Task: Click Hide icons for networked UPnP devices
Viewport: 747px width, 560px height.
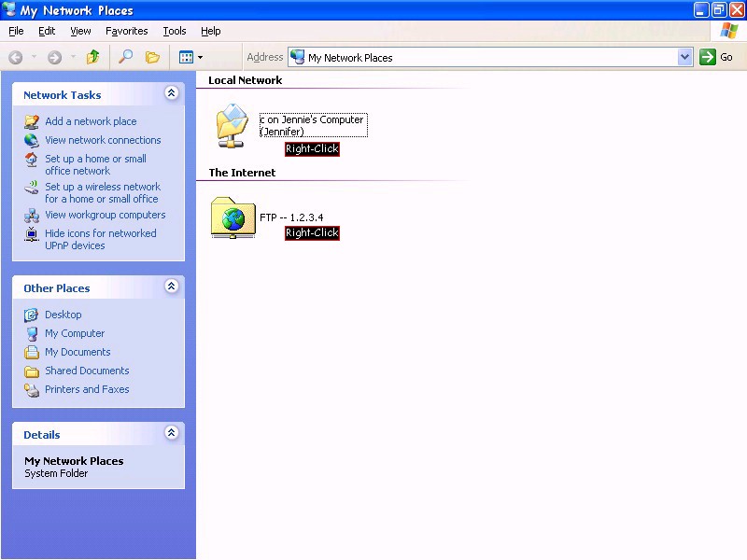Action: pyautogui.click(x=101, y=240)
